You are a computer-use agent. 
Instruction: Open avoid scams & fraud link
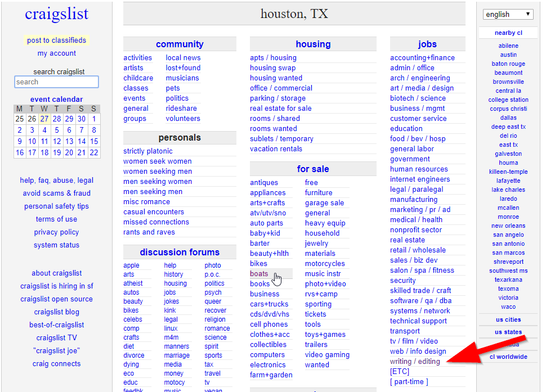tap(56, 193)
